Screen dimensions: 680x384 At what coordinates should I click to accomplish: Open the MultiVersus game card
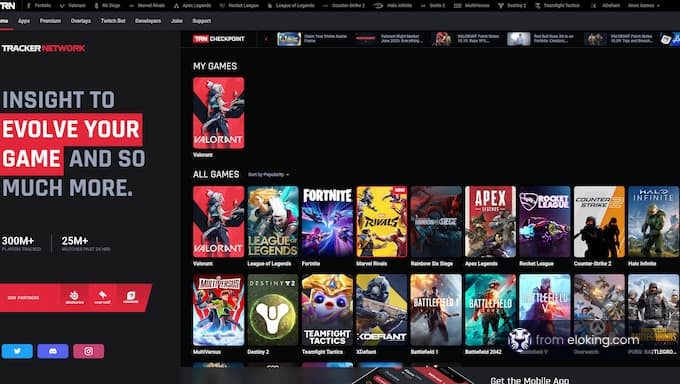coord(219,310)
